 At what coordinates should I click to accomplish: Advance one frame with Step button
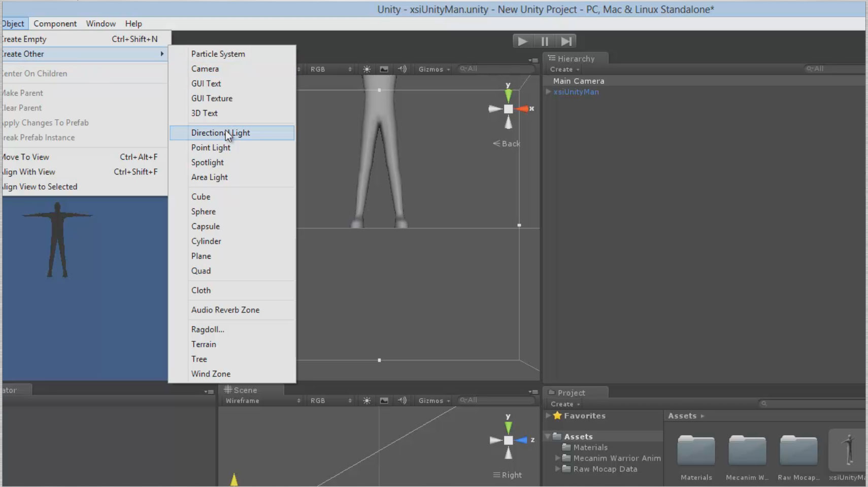(x=566, y=41)
